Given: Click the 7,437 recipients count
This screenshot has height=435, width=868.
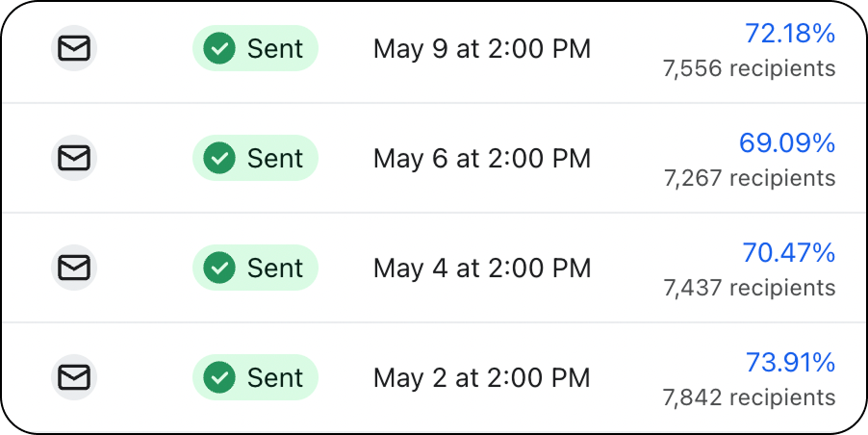Looking at the screenshot, I should (x=750, y=288).
